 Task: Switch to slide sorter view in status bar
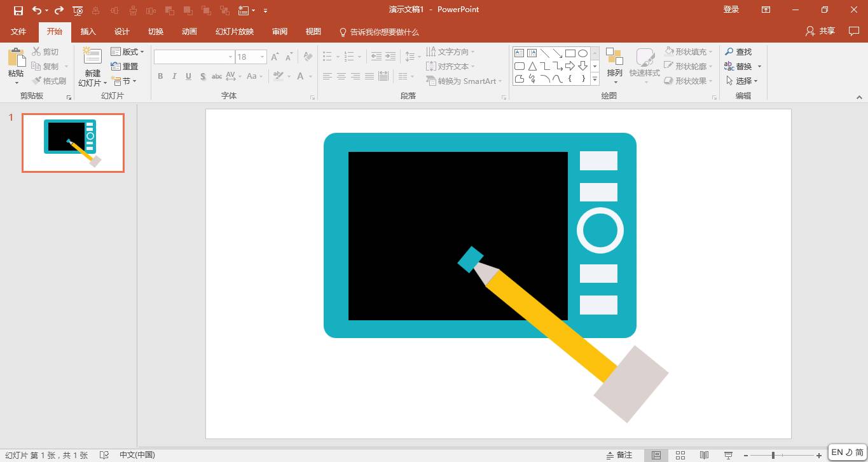pyautogui.click(x=680, y=455)
